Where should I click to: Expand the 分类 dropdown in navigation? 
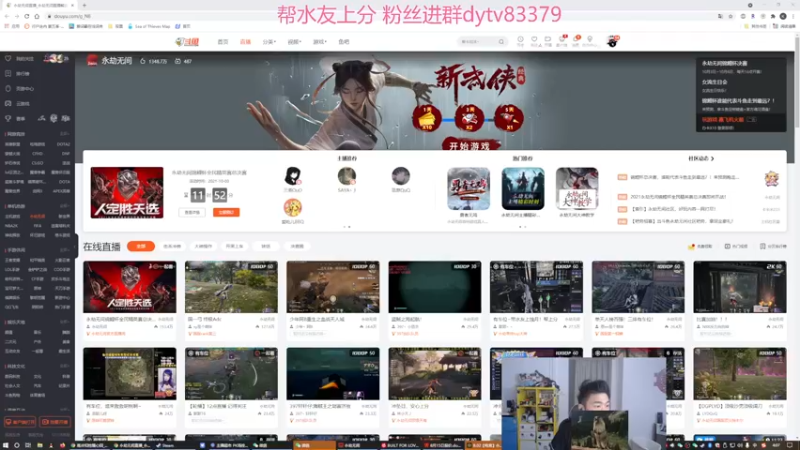269,42
